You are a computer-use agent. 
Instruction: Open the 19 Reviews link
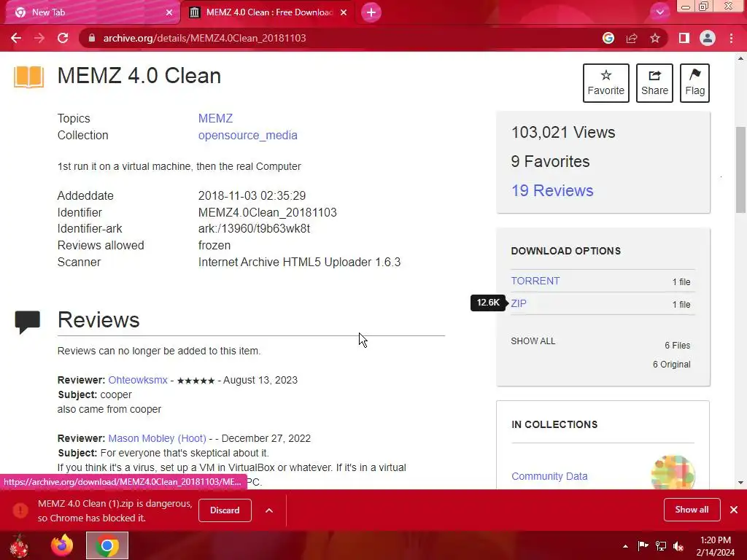coord(552,190)
